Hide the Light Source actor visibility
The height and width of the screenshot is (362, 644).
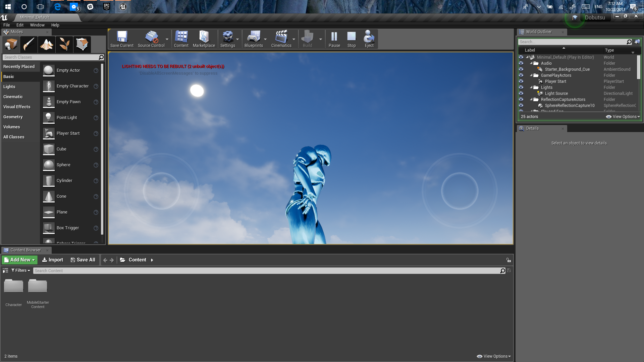coord(521,94)
